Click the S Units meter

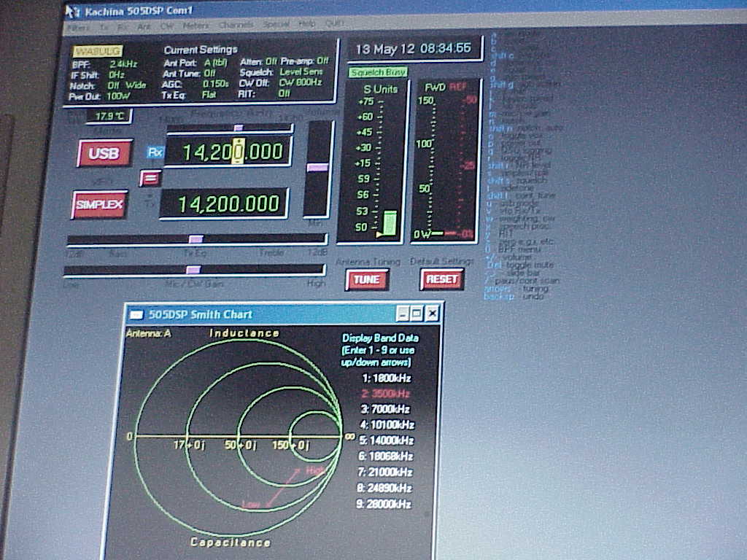(373, 161)
